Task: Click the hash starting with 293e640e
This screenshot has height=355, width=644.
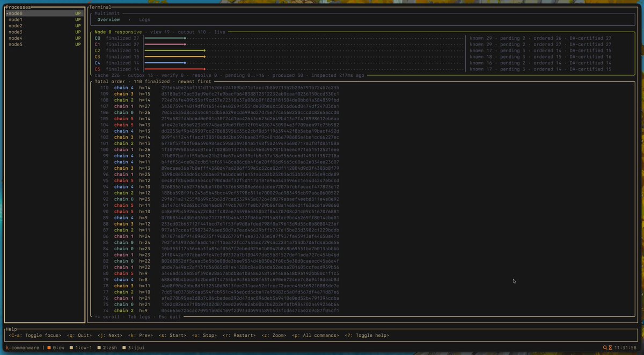Action: click(x=250, y=88)
